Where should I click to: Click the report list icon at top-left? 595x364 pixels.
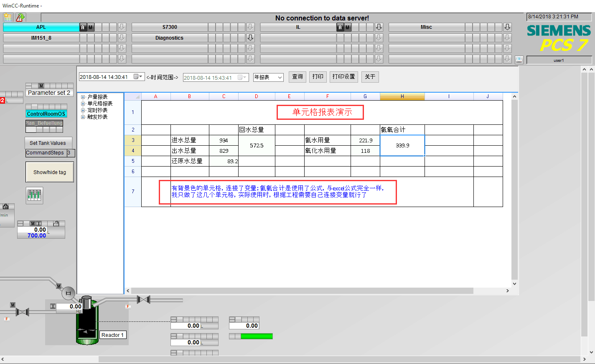click(8, 18)
